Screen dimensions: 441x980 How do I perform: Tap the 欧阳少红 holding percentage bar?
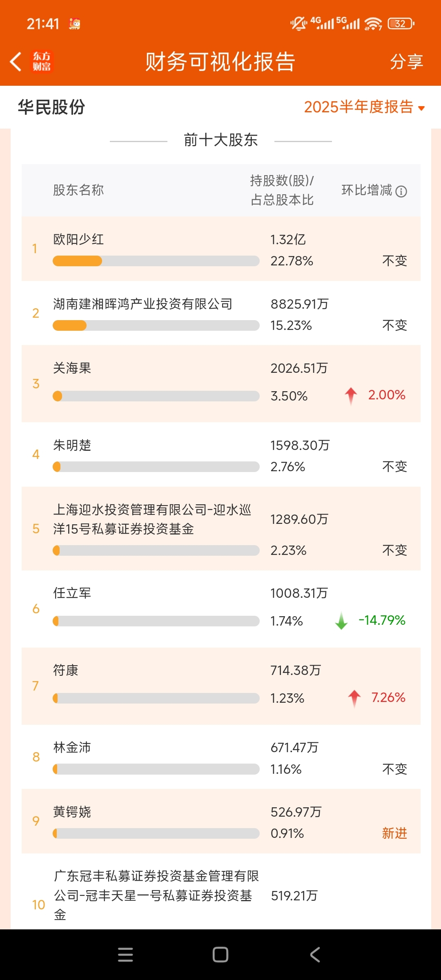click(x=156, y=261)
